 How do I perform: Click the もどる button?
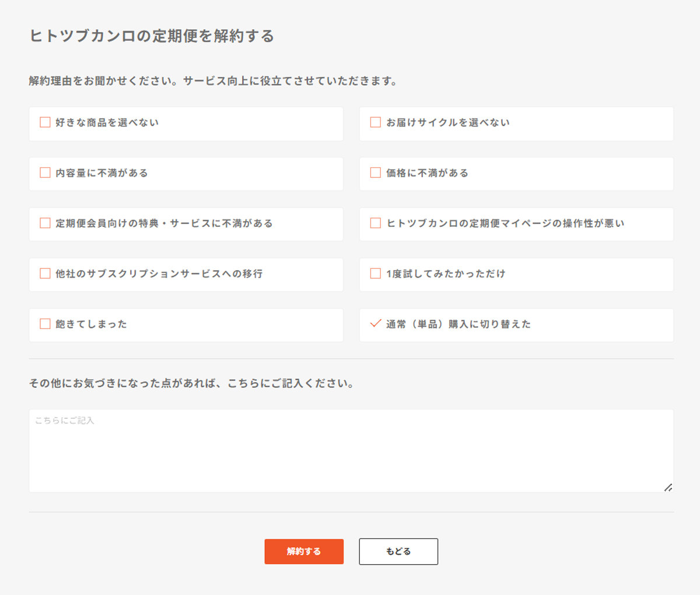[398, 551]
